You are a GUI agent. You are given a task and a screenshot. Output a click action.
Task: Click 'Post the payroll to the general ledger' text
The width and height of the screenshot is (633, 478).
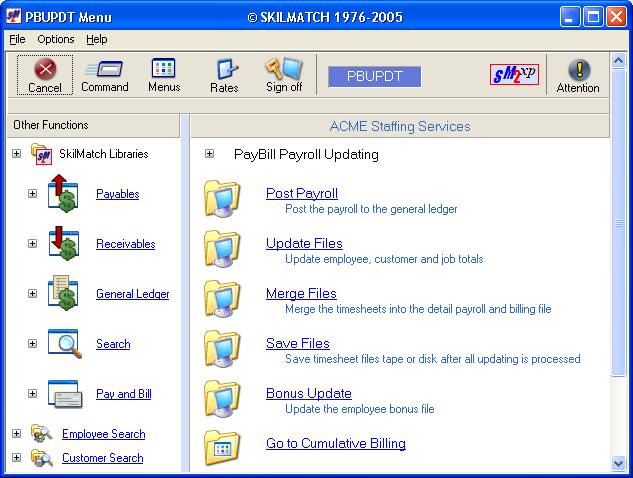tap(371, 209)
